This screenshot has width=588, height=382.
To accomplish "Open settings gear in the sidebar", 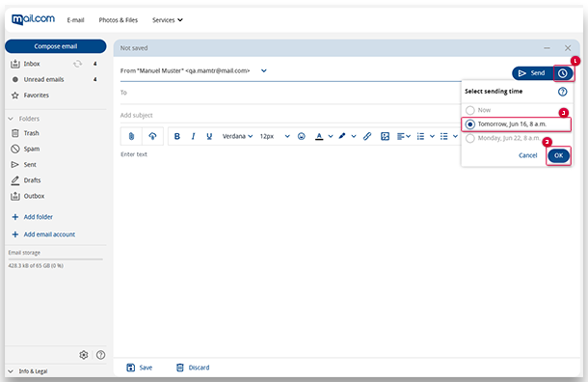I will (x=84, y=355).
